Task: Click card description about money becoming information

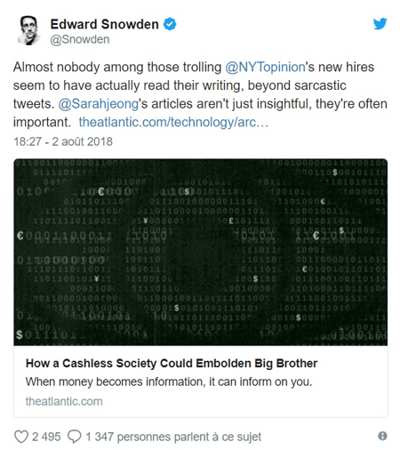Action: pyautogui.click(x=169, y=382)
